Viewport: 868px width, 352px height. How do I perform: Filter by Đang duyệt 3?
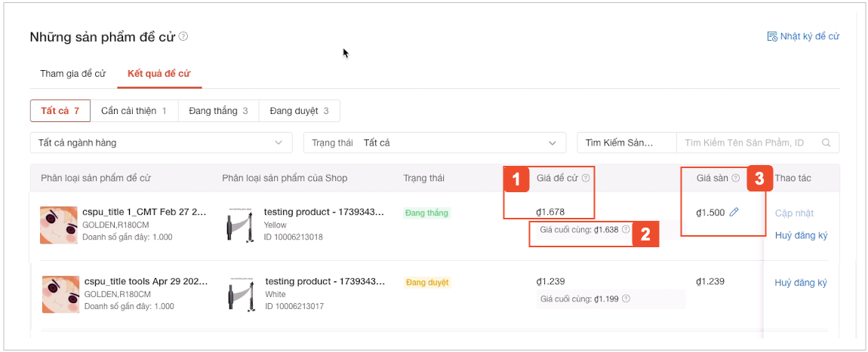[x=299, y=111]
